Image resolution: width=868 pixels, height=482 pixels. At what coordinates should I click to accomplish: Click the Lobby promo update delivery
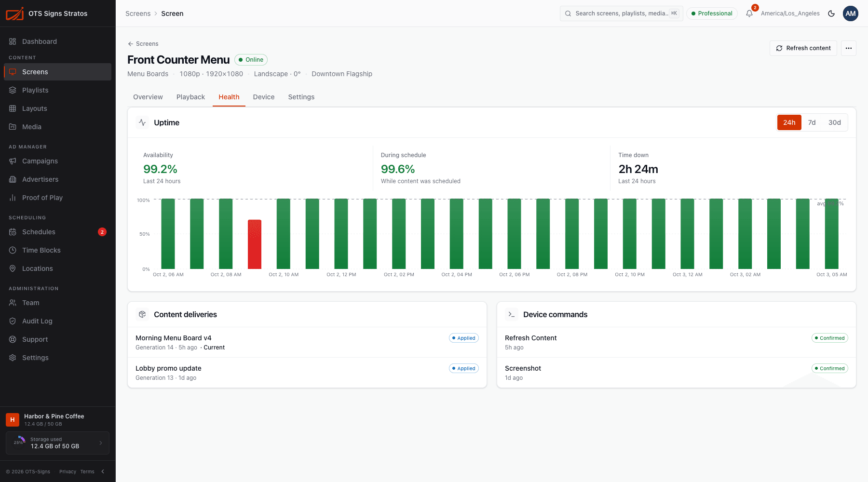(307, 373)
